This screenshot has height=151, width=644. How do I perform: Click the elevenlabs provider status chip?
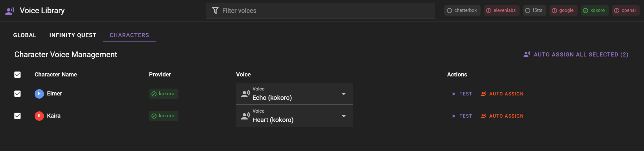tap(501, 11)
